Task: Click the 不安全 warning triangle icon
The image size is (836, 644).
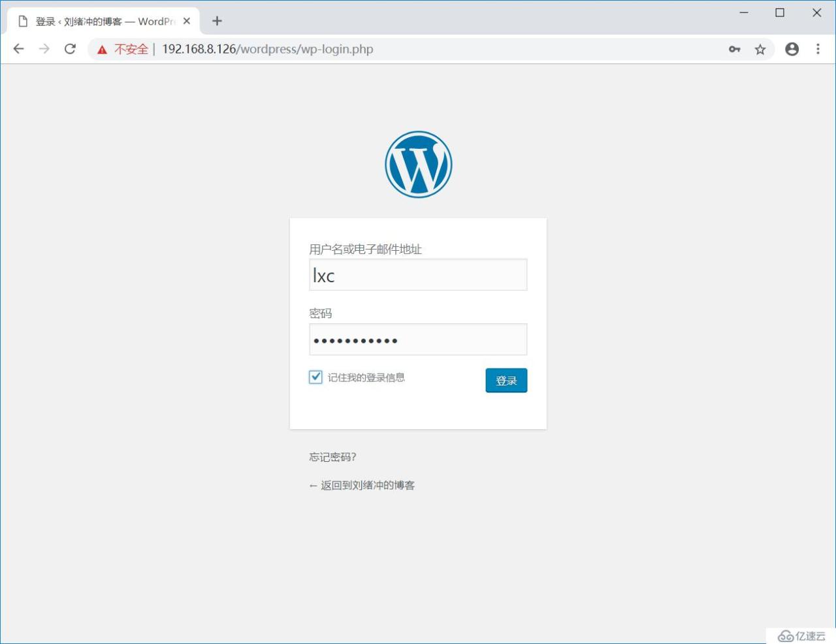Action: coord(102,48)
